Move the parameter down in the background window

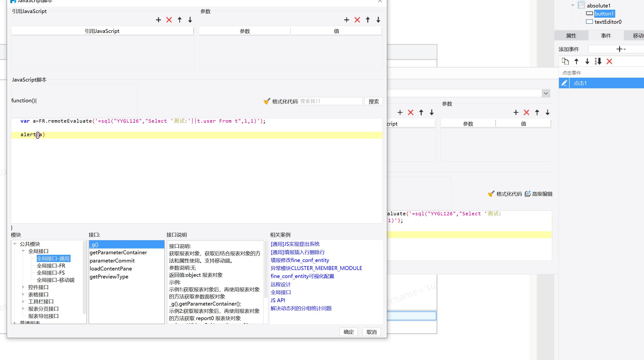click(548, 112)
